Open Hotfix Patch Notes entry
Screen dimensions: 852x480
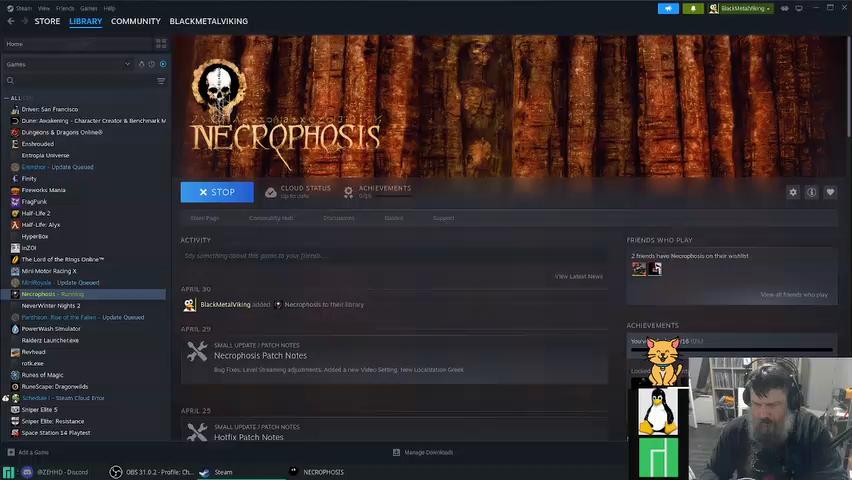(x=248, y=437)
